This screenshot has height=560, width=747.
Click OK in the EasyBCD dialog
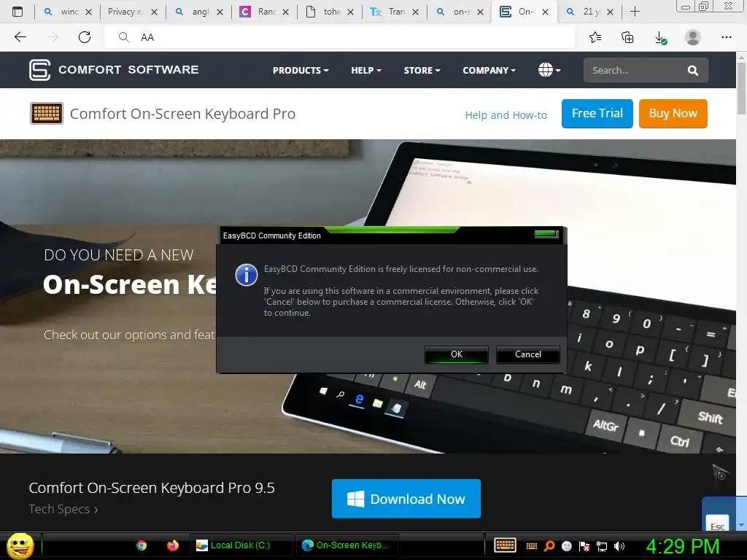tap(457, 354)
